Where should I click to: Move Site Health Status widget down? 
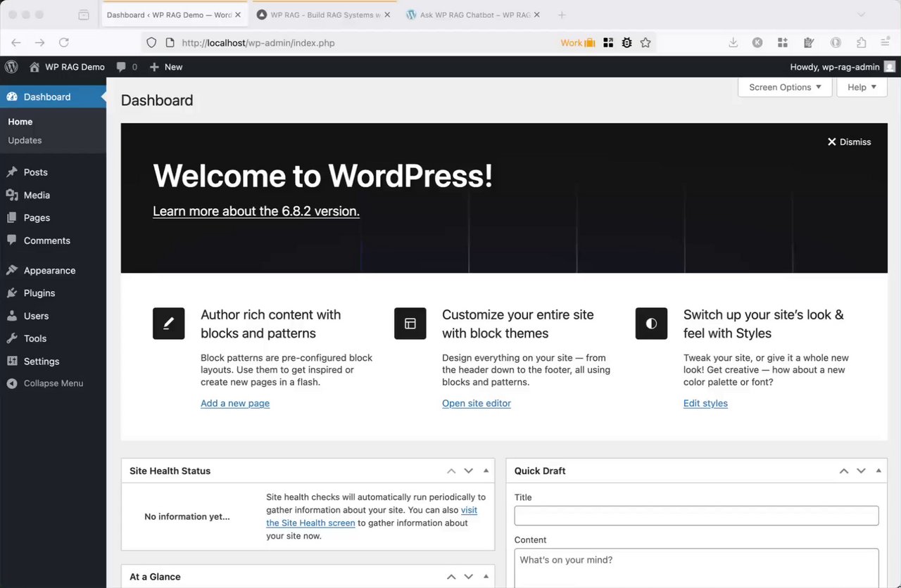click(x=468, y=471)
